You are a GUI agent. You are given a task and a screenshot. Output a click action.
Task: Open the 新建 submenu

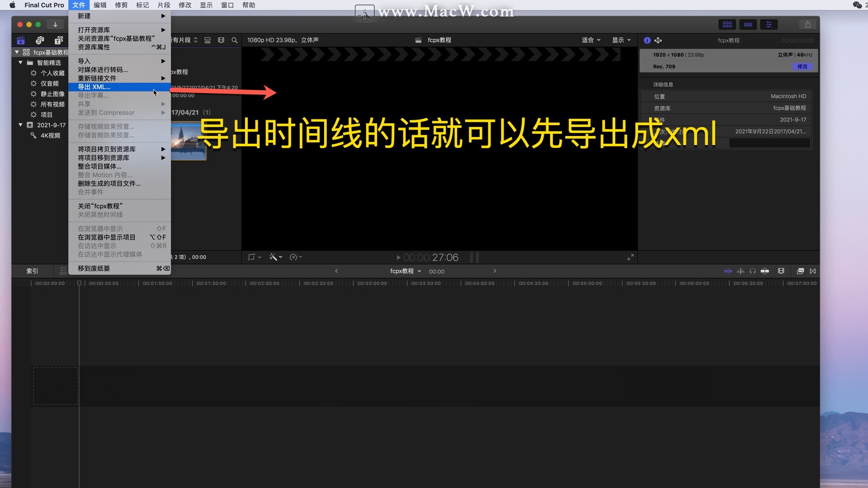(x=119, y=16)
